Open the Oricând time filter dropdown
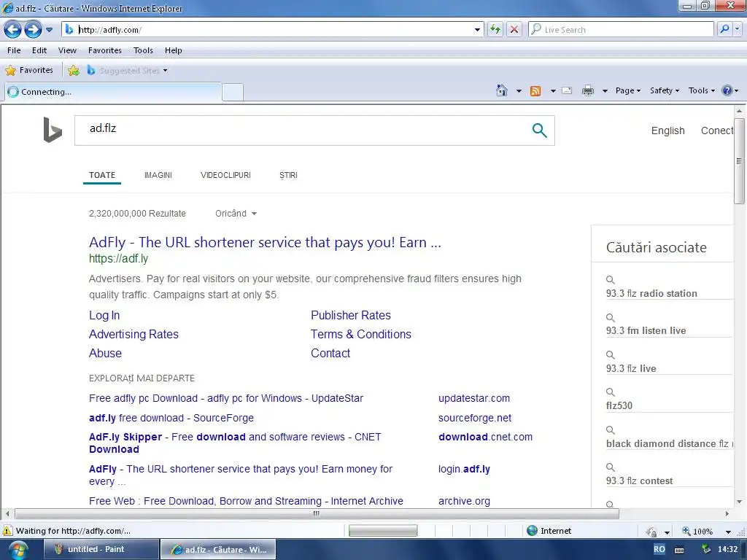The image size is (747, 560). [x=236, y=214]
